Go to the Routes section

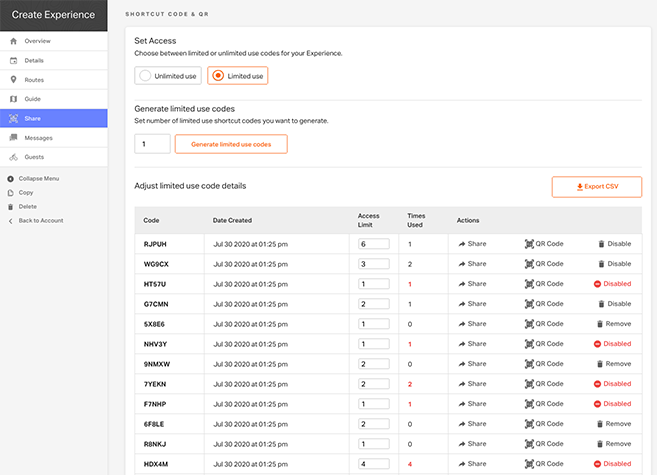[54, 80]
